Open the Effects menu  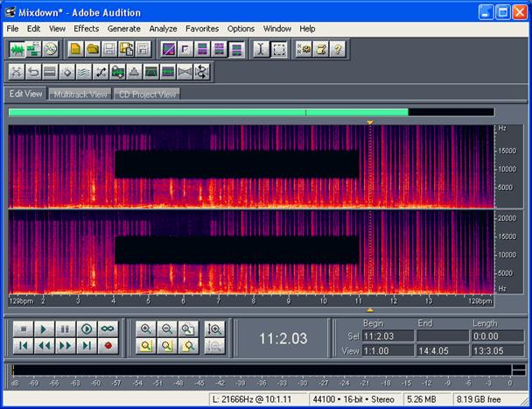(87, 28)
